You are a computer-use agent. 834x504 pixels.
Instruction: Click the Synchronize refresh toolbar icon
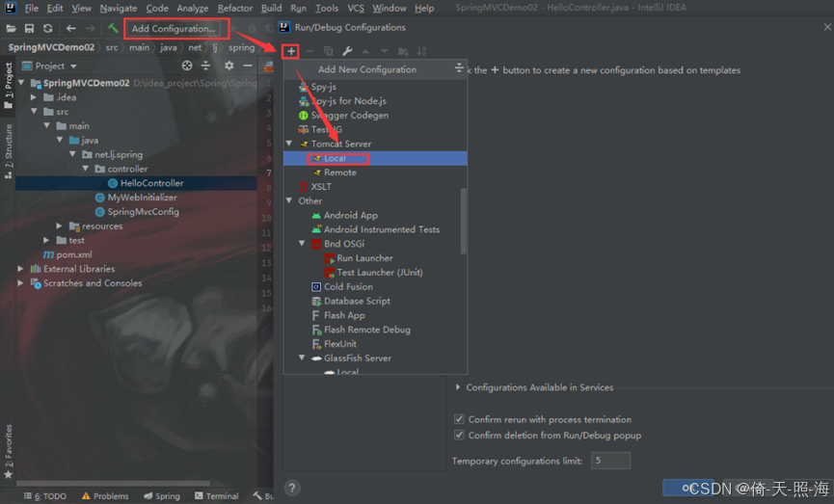point(48,29)
